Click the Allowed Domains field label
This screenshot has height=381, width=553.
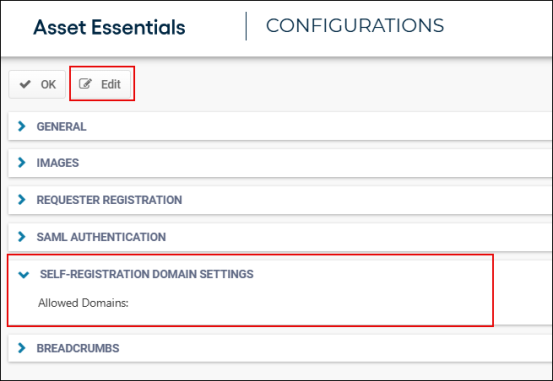tap(83, 303)
